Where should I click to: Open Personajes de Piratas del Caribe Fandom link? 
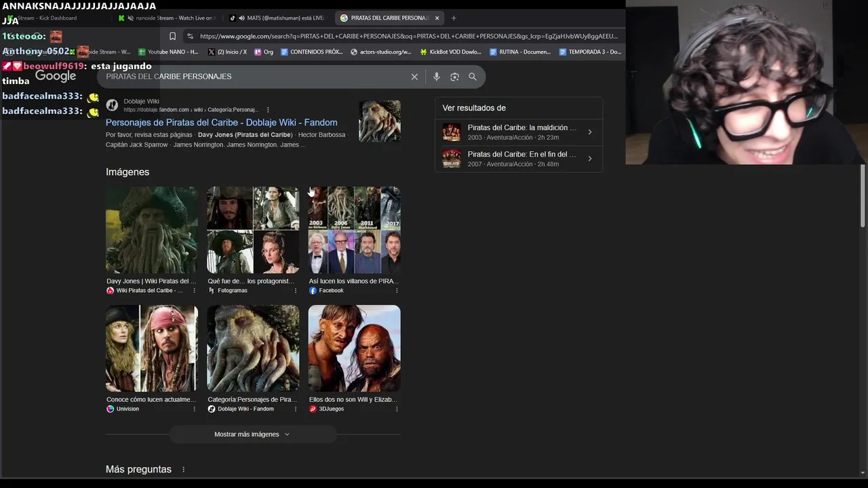pyautogui.click(x=221, y=123)
